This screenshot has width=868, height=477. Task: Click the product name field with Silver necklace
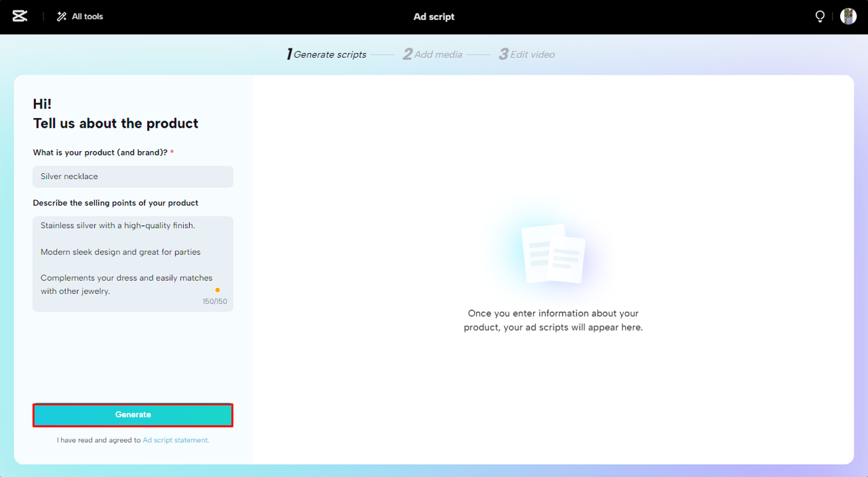133,176
